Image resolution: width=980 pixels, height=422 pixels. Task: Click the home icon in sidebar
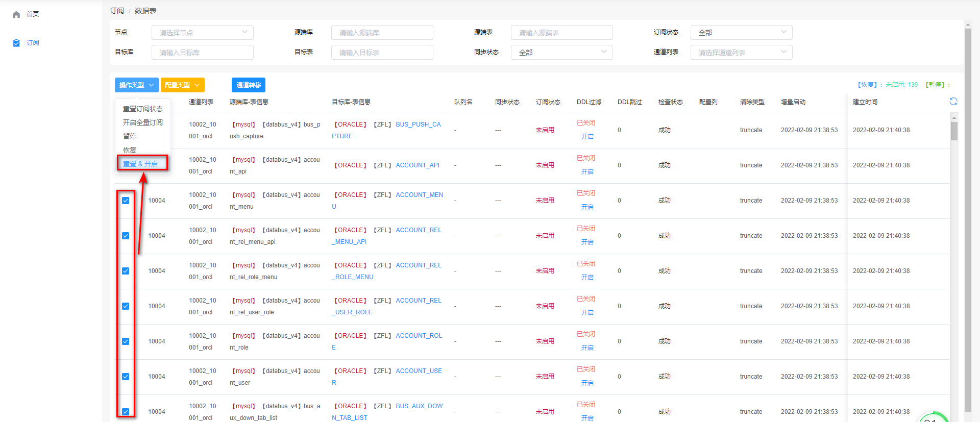tap(16, 14)
